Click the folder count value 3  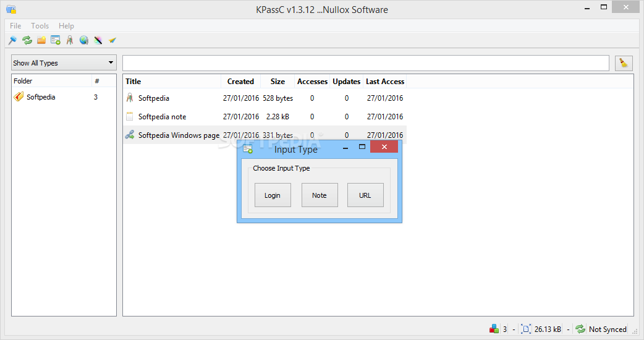[96, 97]
